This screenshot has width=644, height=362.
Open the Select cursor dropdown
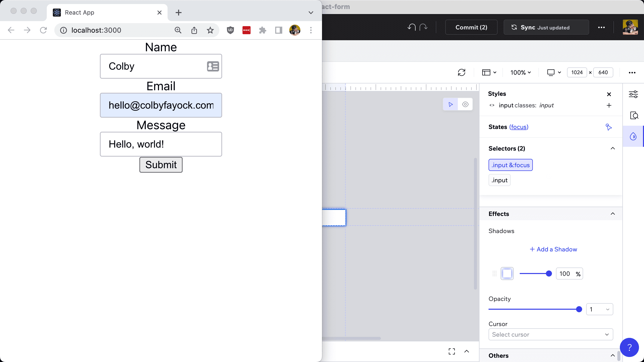point(551,335)
